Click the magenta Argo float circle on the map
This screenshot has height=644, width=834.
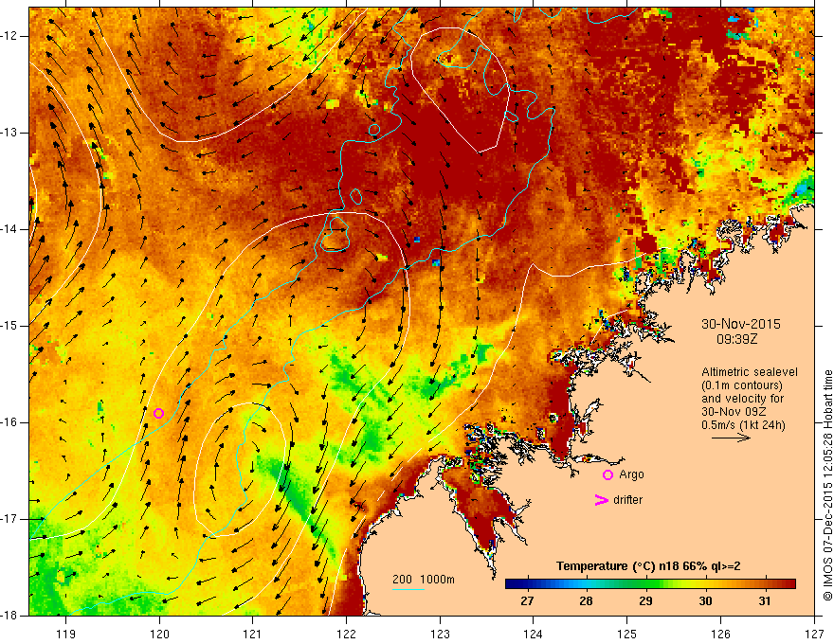(158, 414)
